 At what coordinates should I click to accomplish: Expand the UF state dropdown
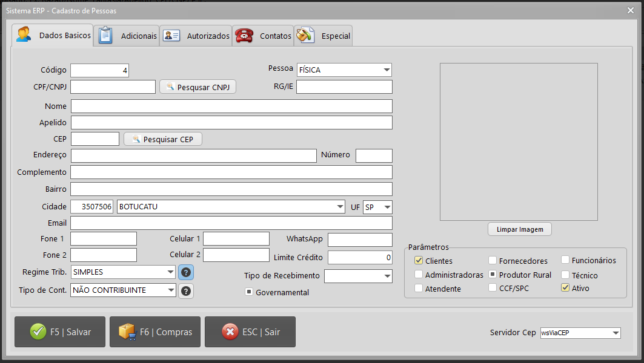point(387,207)
